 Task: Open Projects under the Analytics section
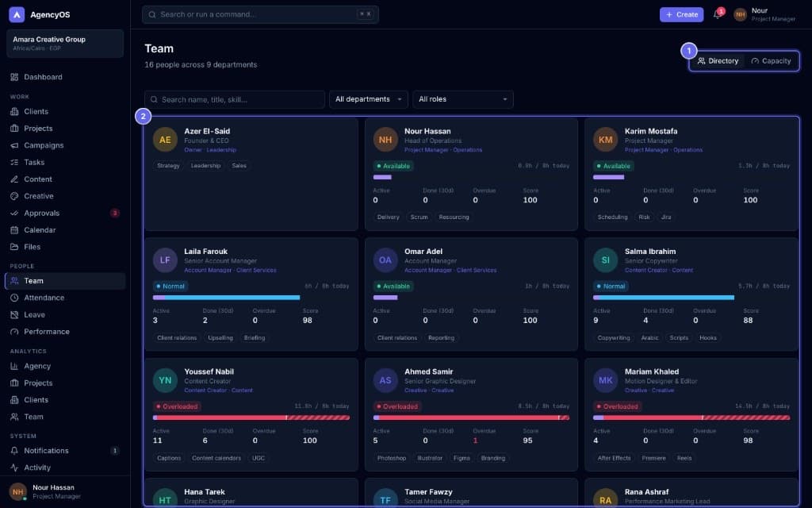65,383
